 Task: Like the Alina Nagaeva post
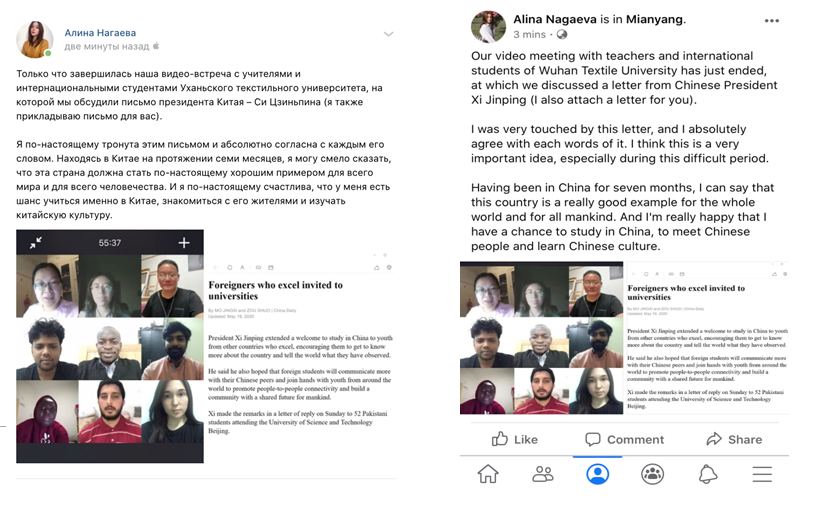514,439
